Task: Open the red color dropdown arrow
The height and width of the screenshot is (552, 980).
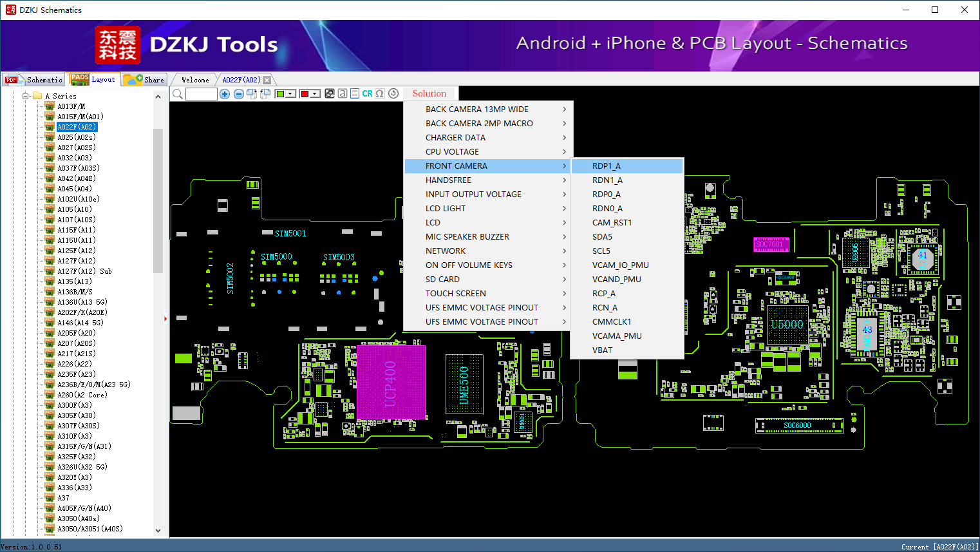Action: point(316,94)
